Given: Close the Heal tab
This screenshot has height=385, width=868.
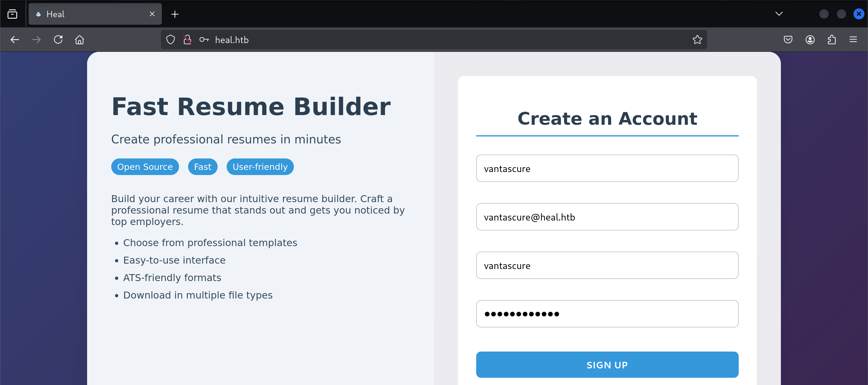Looking at the screenshot, I should (152, 14).
